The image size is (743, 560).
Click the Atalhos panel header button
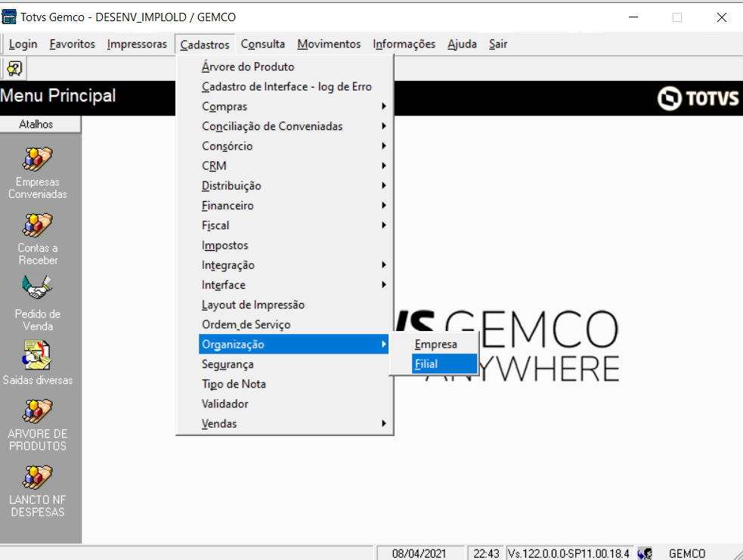(40, 124)
